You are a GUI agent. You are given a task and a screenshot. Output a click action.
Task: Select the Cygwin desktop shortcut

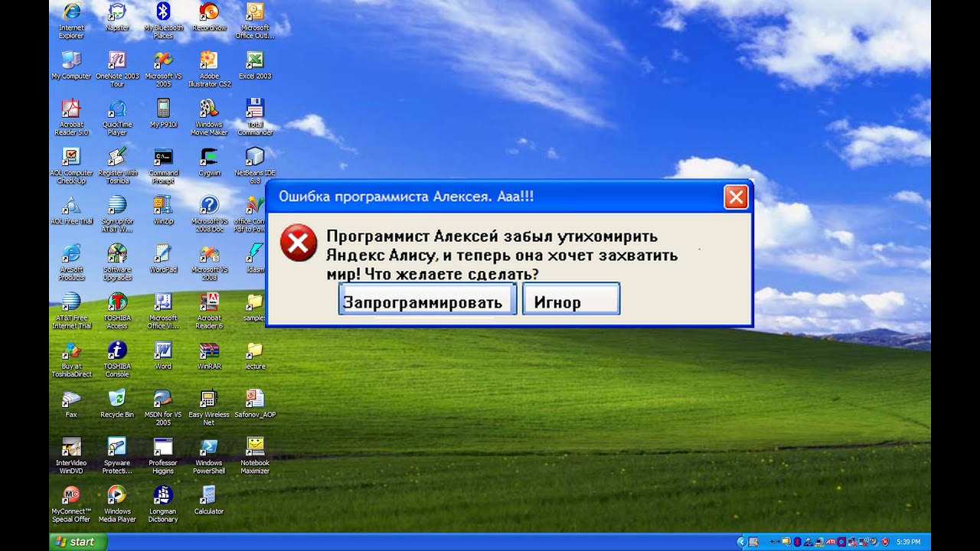pos(209,161)
